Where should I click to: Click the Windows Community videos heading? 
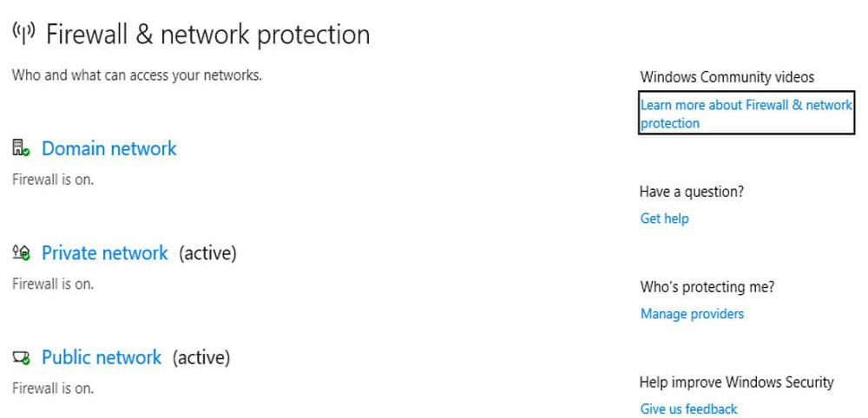727,77
